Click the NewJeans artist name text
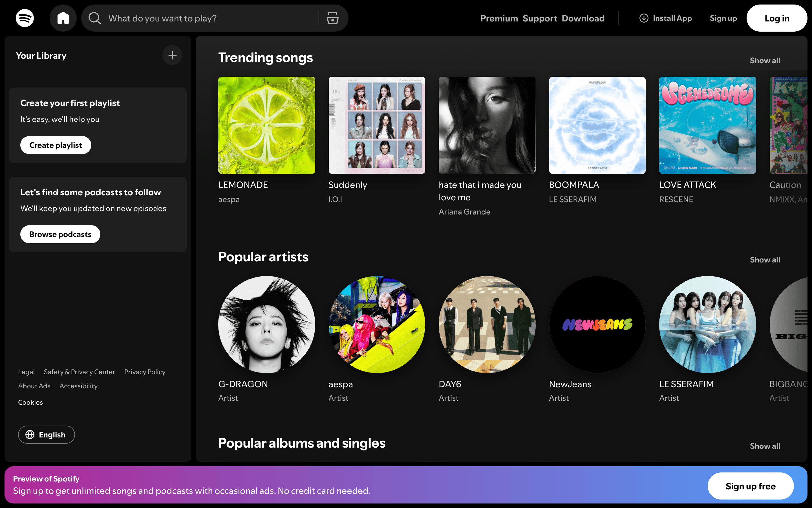Viewport: 812px width, 508px height. pyautogui.click(x=570, y=384)
